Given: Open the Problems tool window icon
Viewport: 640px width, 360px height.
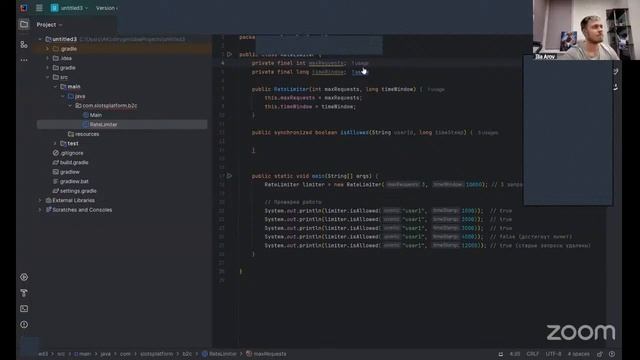Looking at the screenshot, I should (x=24, y=324).
